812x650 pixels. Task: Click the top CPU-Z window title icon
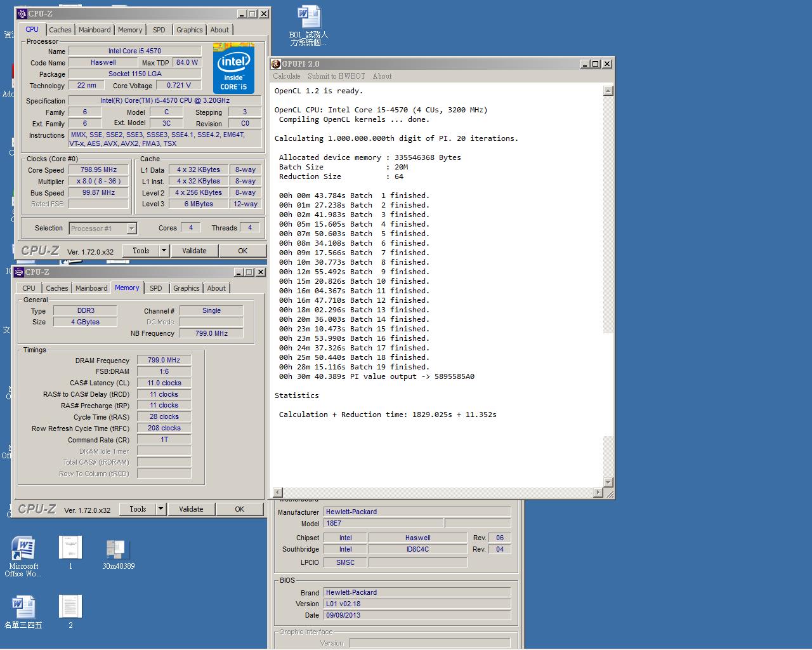coord(22,13)
